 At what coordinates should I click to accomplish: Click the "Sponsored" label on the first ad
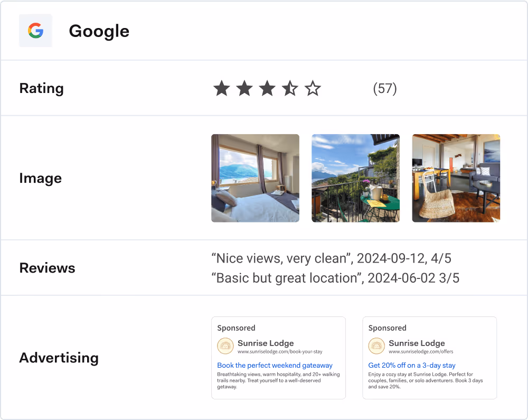pos(236,328)
